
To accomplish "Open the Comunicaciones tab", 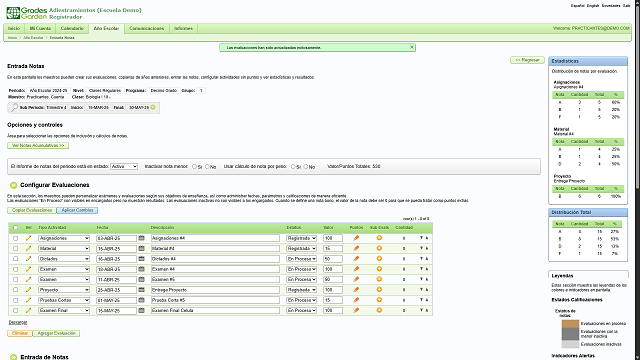I will (x=147, y=28).
